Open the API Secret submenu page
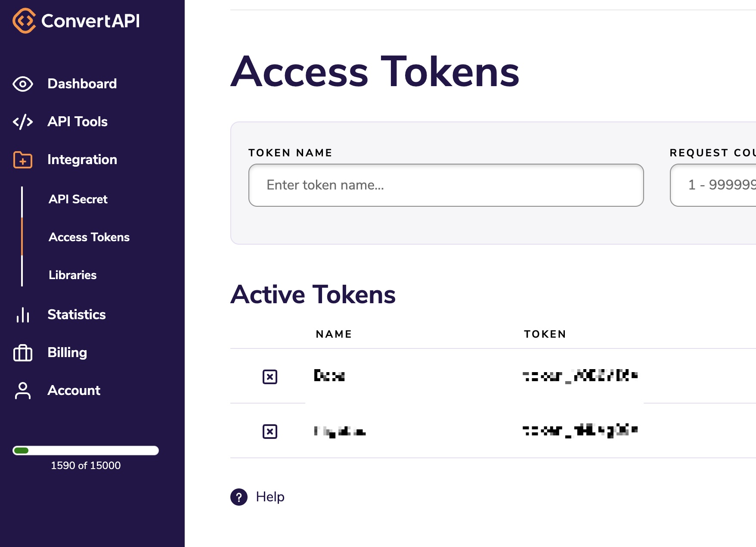Viewport: 756px width, 547px height. (x=78, y=199)
